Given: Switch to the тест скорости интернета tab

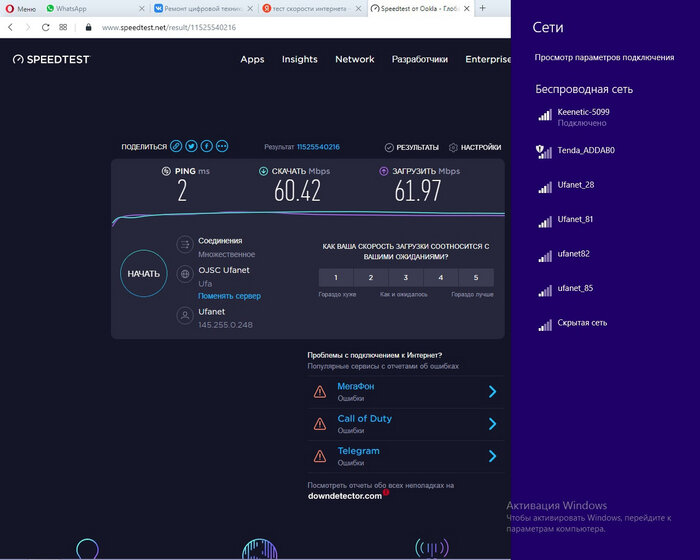Looking at the screenshot, I should click(x=311, y=8).
